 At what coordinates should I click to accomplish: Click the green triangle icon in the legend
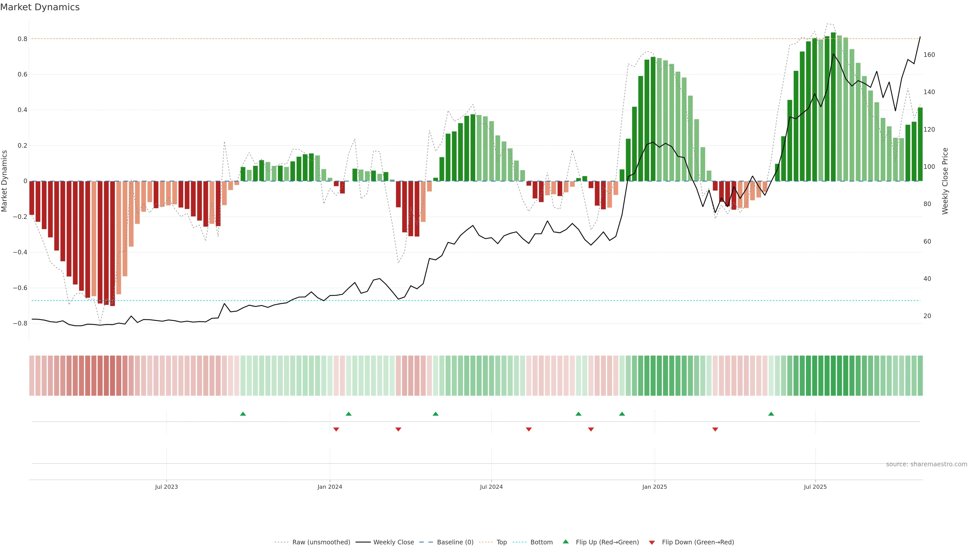(x=566, y=542)
